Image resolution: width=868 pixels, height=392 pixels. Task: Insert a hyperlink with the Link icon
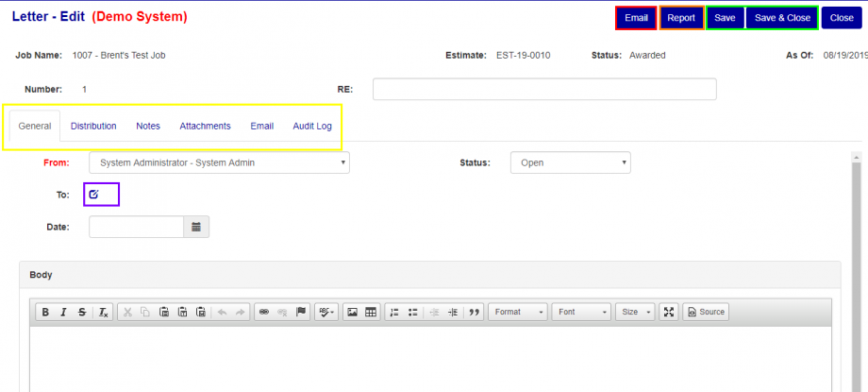(x=264, y=312)
